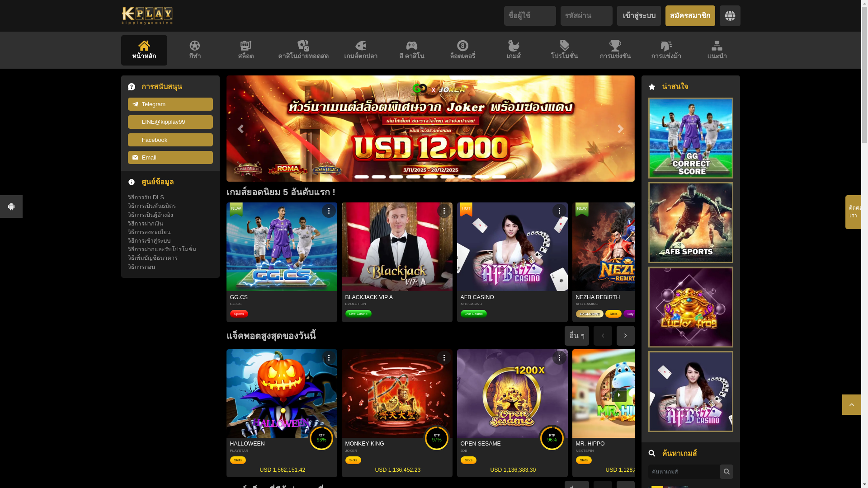Open three-dot menu on Monkey King card
Viewport: 868px width, 488px height.
tap(444, 358)
